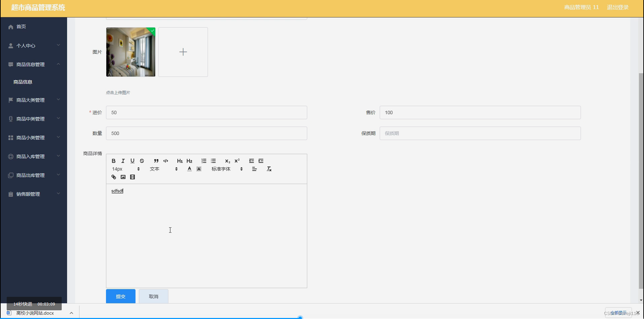The height and width of the screenshot is (319, 644).
Task: Select 首页 in the sidebar
Action: pos(21,27)
